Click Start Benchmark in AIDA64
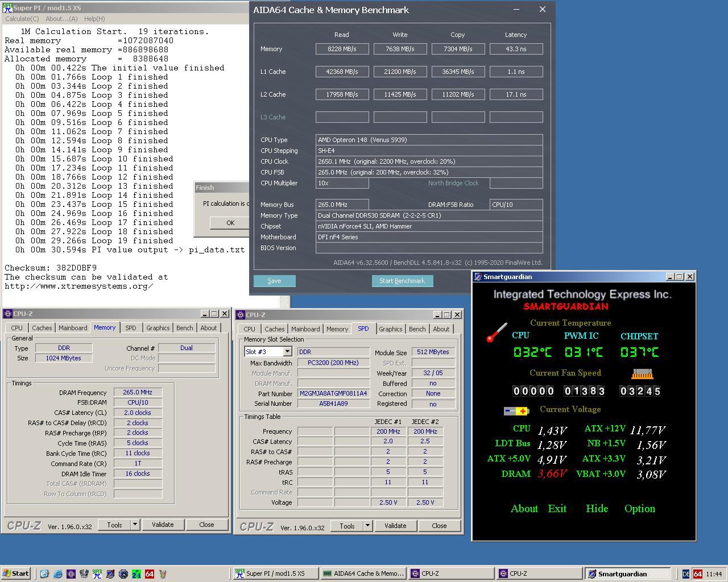Viewport: 728px width, 582px height. coord(402,281)
